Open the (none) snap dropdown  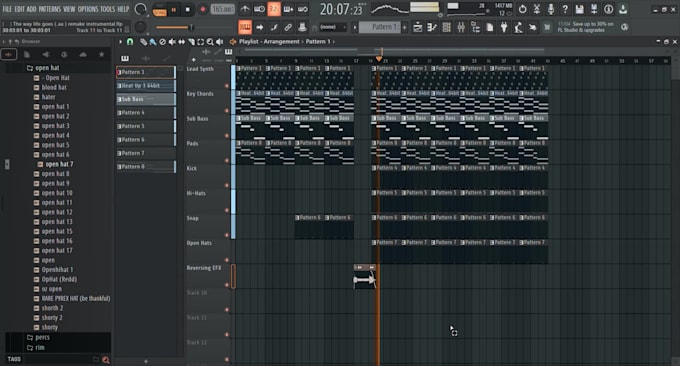tap(333, 27)
